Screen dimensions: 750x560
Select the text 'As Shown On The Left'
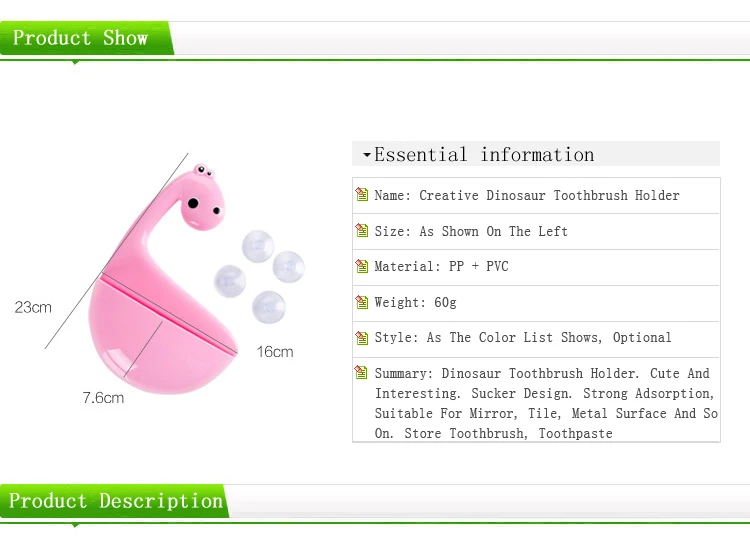(494, 231)
